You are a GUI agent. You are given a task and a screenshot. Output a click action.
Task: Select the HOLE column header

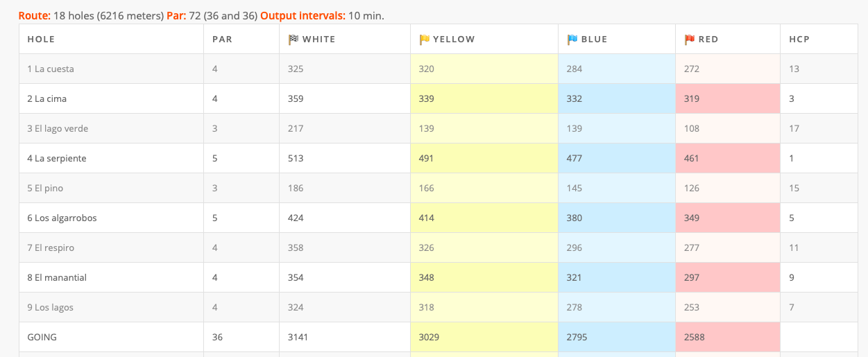pos(41,40)
